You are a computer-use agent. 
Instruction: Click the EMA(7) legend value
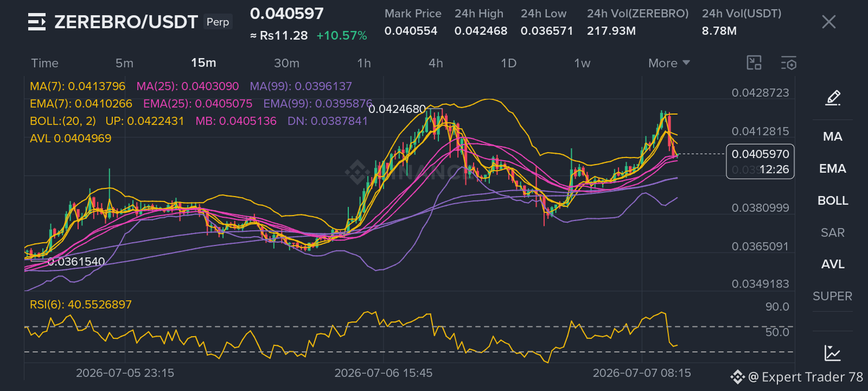[81, 104]
